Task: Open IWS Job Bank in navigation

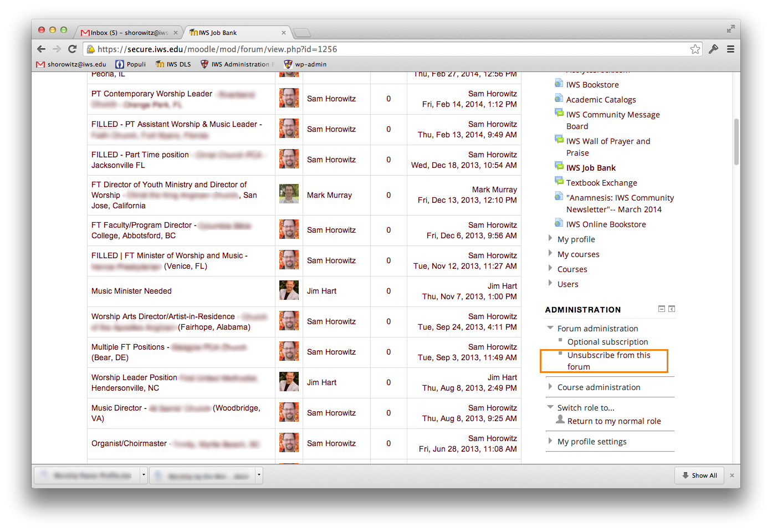Action: point(591,168)
